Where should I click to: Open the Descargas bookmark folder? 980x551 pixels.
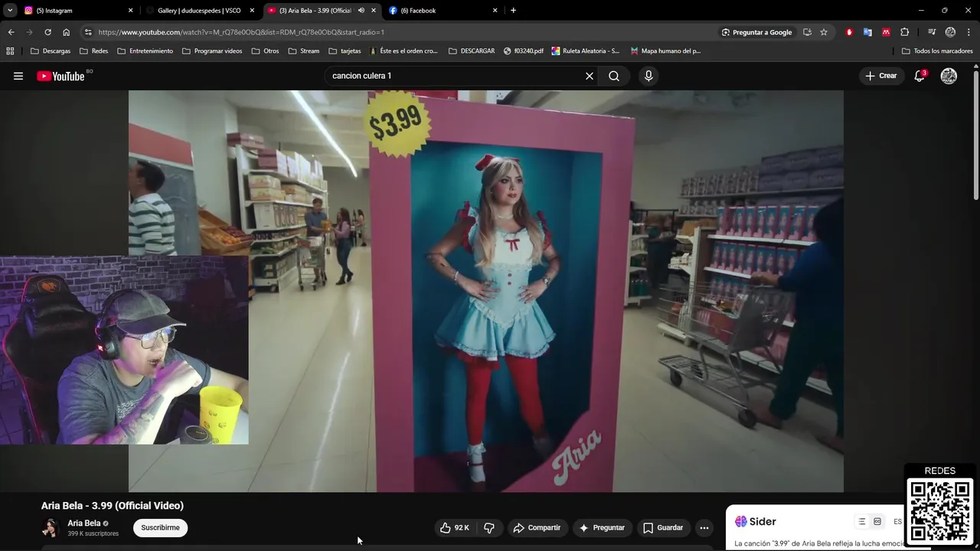coord(50,51)
